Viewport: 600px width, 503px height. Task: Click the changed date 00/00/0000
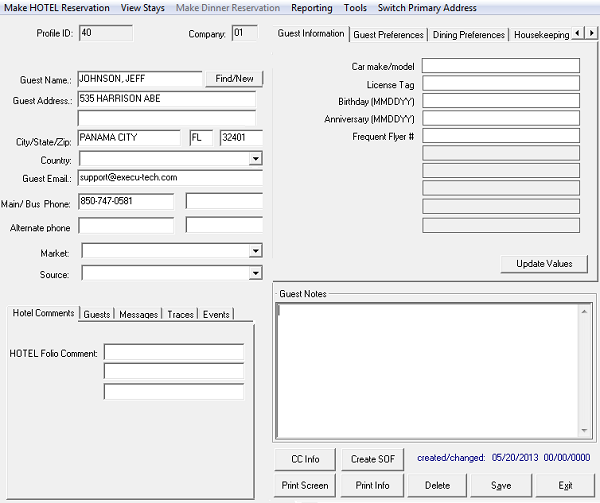567,457
